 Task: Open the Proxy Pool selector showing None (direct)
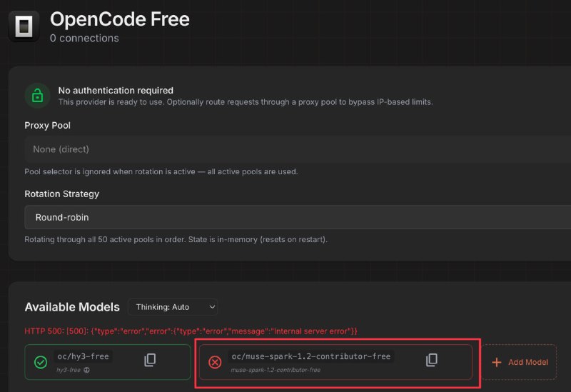298,149
